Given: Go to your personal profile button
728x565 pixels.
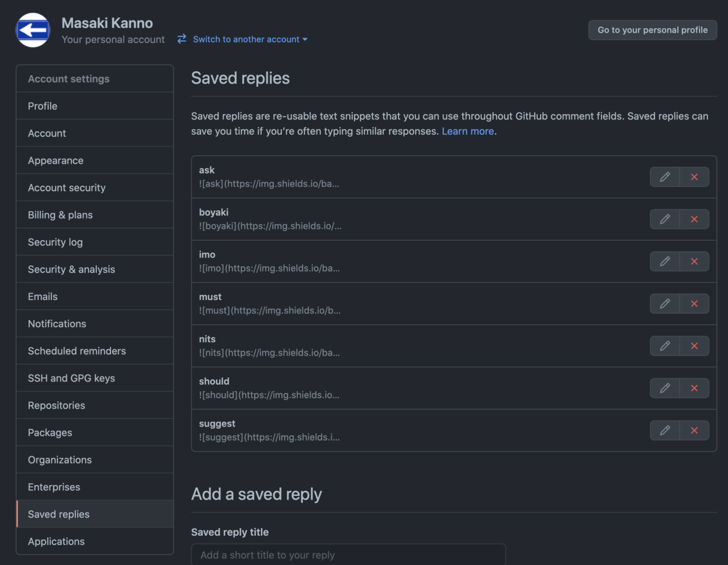Looking at the screenshot, I should pos(652,30).
